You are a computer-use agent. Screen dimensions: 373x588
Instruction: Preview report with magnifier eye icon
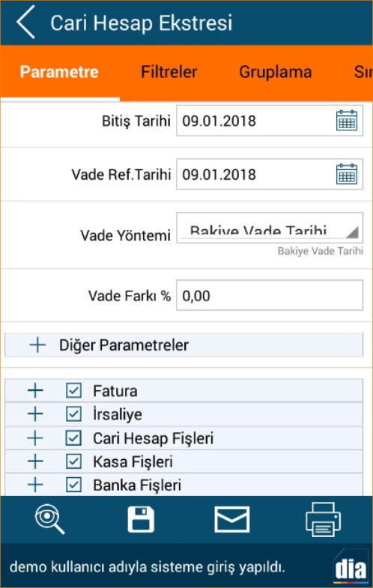[x=50, y=520]
